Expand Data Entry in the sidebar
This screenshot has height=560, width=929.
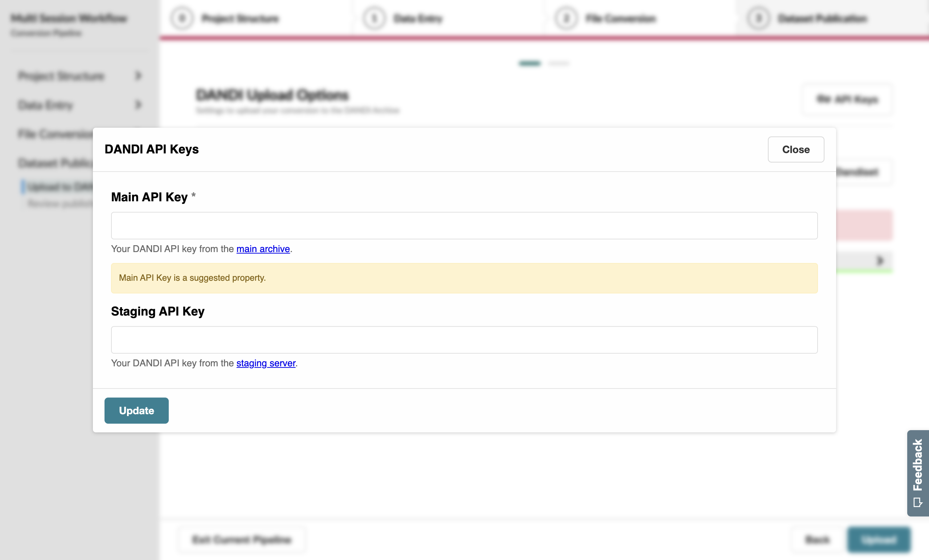79,105
